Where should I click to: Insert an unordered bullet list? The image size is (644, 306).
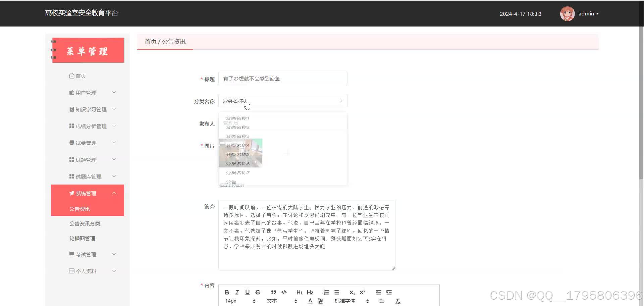(x=336, y=292)
